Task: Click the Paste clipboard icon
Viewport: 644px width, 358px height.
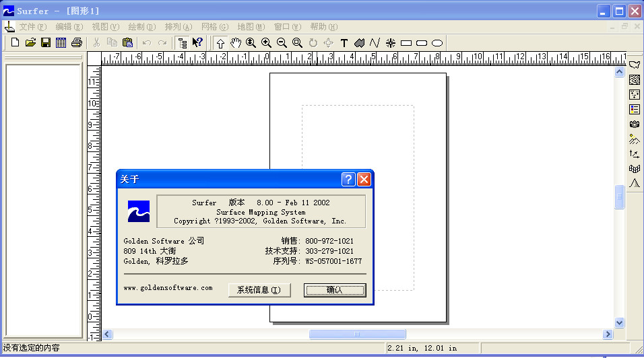Action: (127, 42)
